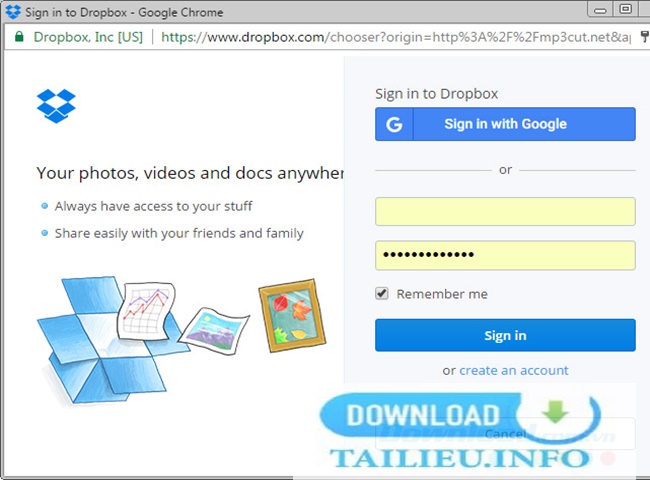Click the password input field
The height and width of the screenshot is (480, 650).
coord(505,255)
